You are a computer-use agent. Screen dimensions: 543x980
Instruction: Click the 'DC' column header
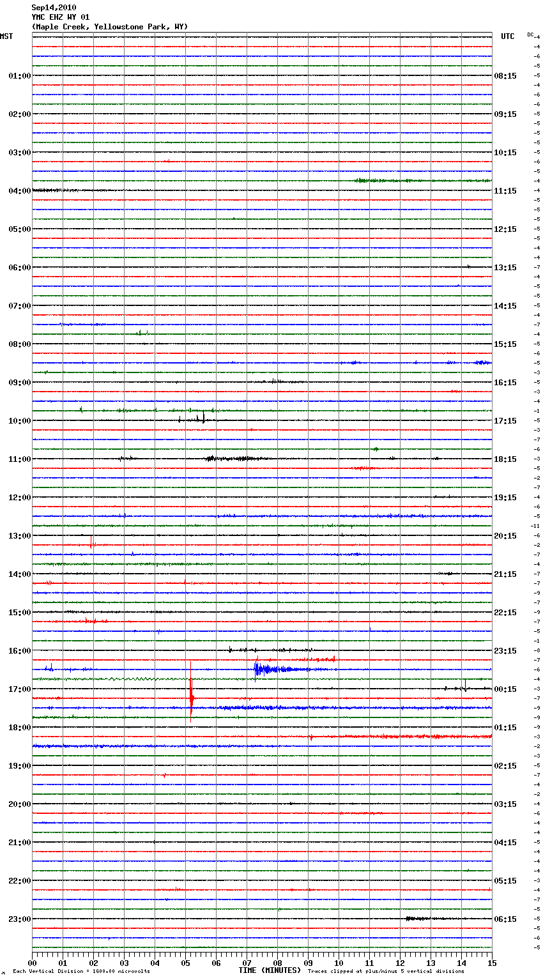(530, 34)
